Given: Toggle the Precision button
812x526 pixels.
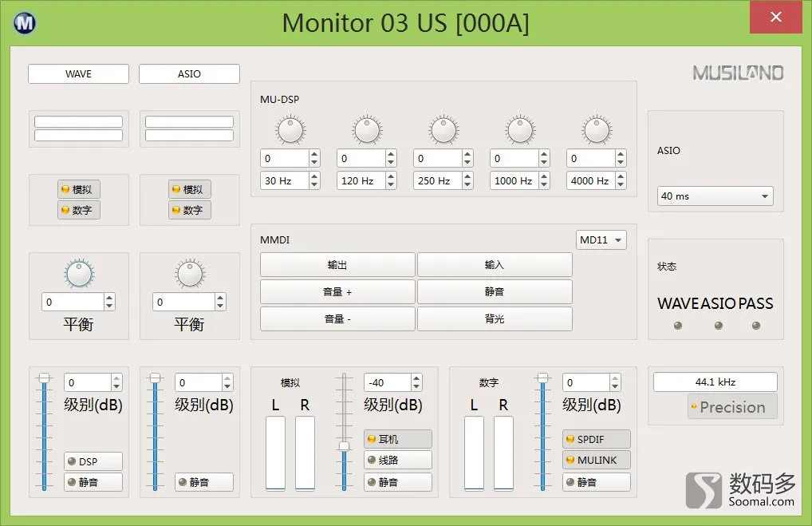Looking at the screenshot, I should pos(732,407).
